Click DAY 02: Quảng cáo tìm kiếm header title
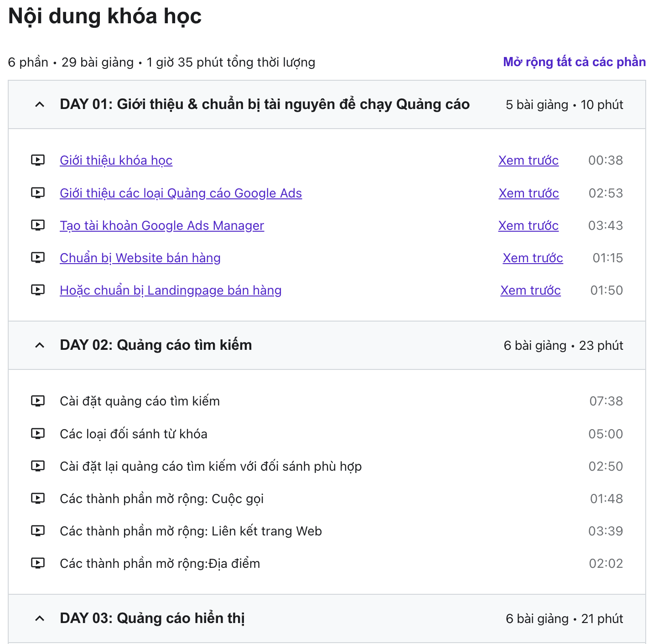The height and width of the screenshot is (644, 653). (x=155, y=345)
